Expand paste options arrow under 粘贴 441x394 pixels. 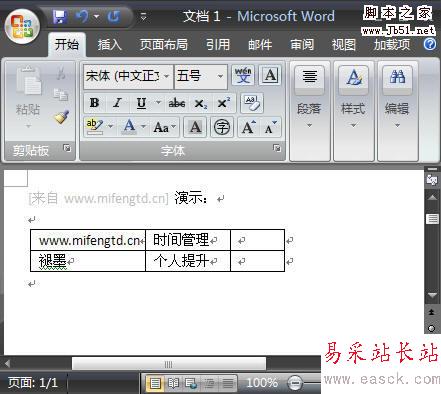(x=28, y=126)
